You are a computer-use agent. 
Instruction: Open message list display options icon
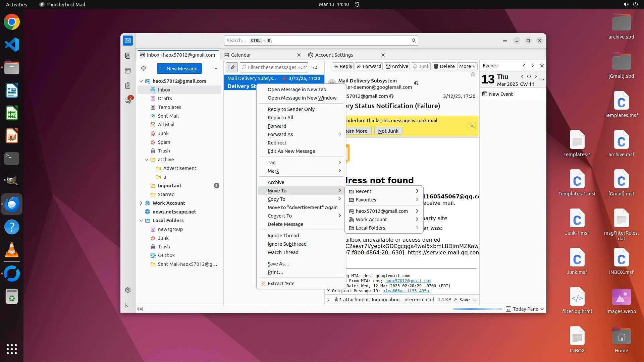point(315,67)
